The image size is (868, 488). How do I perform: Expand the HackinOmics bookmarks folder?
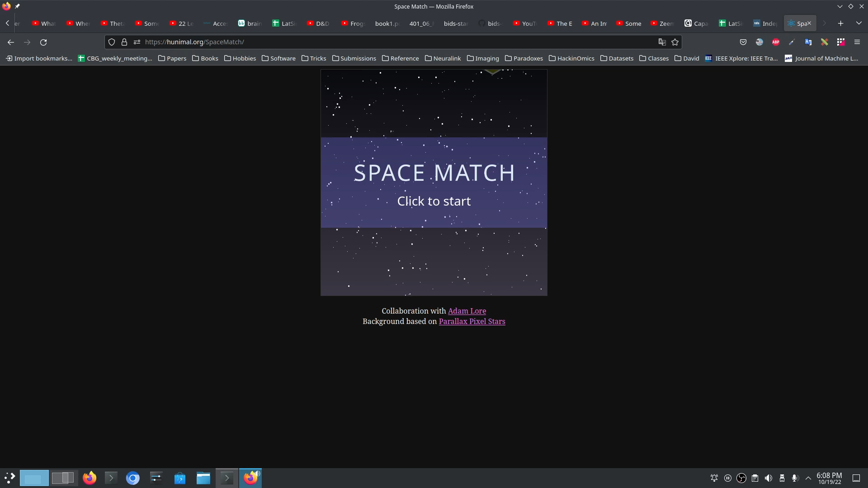coord(571,58)
